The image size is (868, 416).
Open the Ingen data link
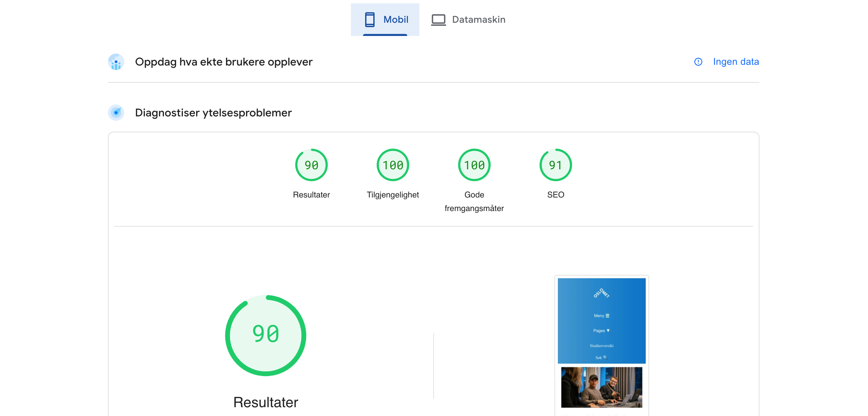pyautogui.click(x=736, y=62)
